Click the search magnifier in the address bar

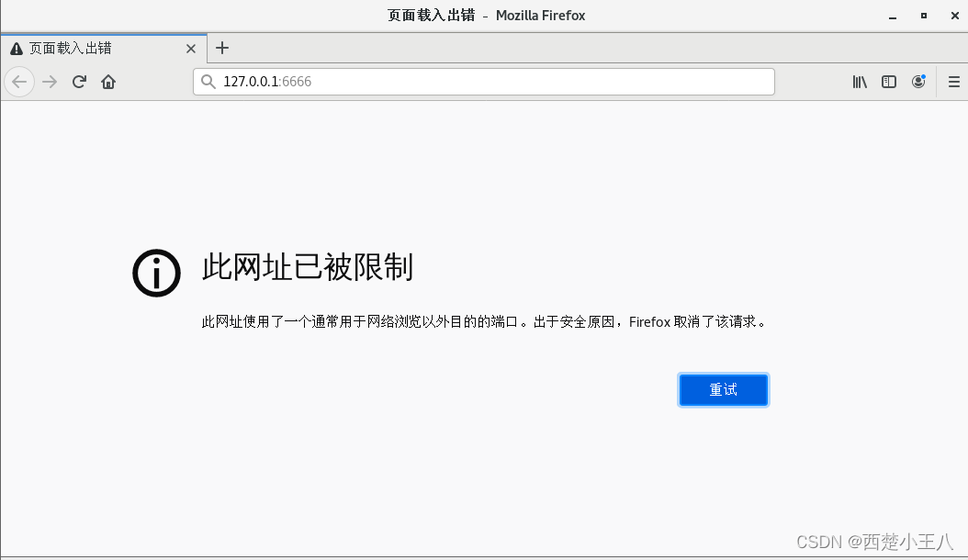[x=208, y=82]
